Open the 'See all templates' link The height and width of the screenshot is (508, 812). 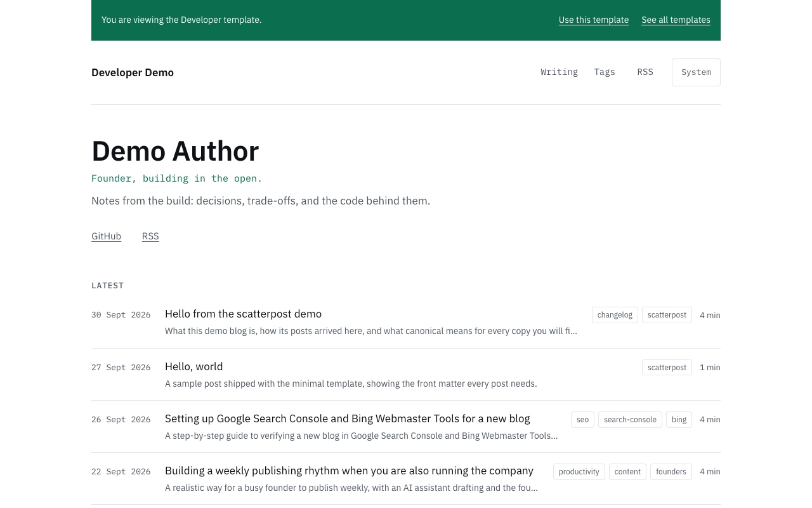click(676, 20)
